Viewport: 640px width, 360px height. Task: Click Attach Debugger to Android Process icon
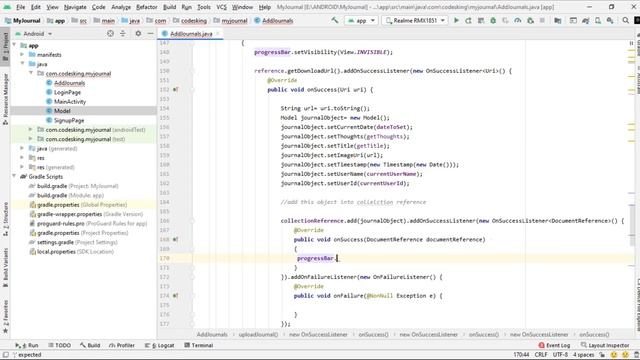[530, 20]
